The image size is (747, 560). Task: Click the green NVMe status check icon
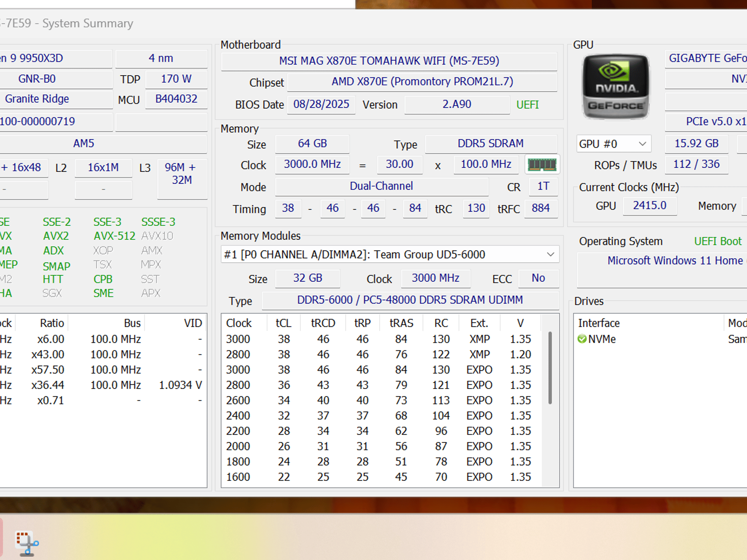tap(582, 339)
